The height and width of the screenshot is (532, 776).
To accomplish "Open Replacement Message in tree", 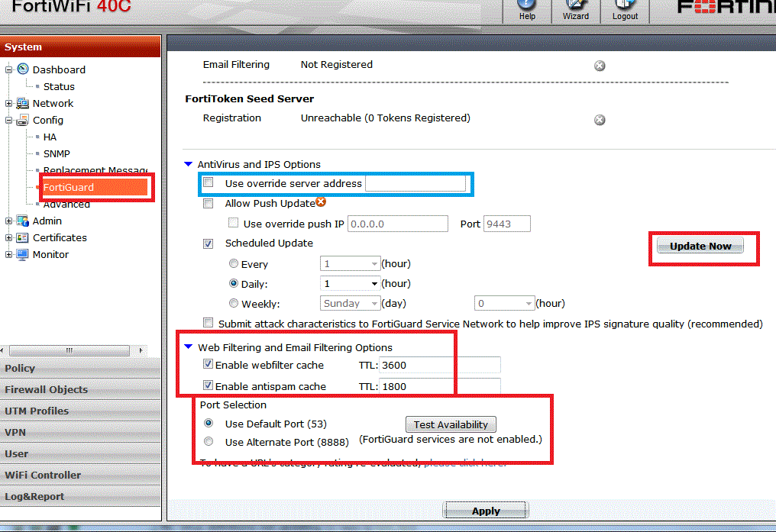I will click(95, 170).
